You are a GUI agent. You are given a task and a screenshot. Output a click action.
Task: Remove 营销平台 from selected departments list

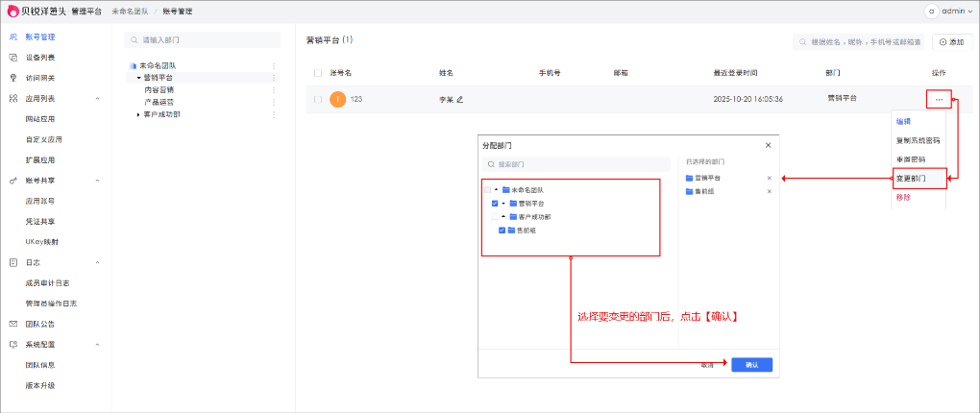coord(769,179)
